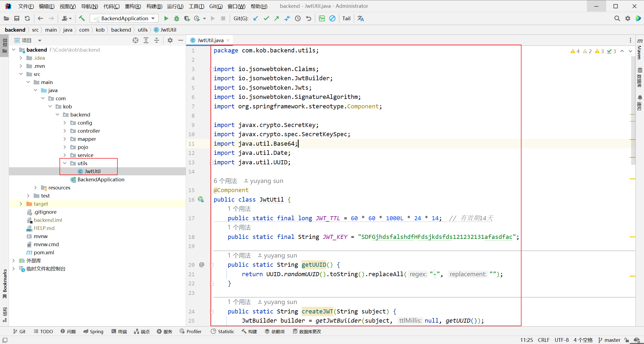Click Git update project arrow icon
644x344 pixels.
pos(256,18)
